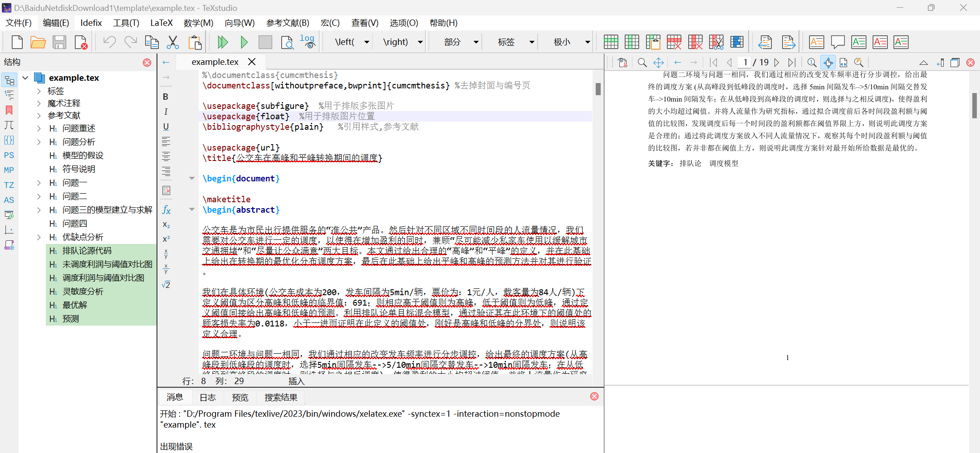Click the PDF page number field
980x453 pixels.
[745, 63]
